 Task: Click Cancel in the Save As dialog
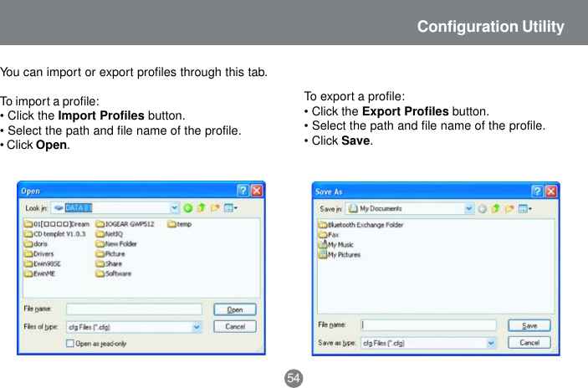(x=529, y=343)
